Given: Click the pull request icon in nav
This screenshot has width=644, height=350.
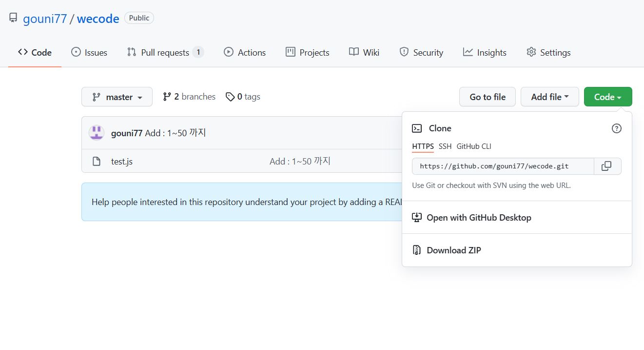Looking at the screenshot, I should (x=132, y=52).
